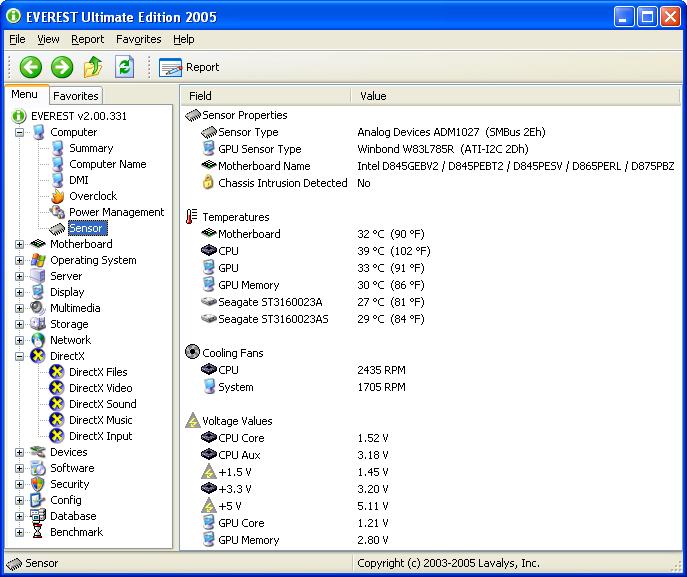Click the Database icon in tree

point(38,516)
